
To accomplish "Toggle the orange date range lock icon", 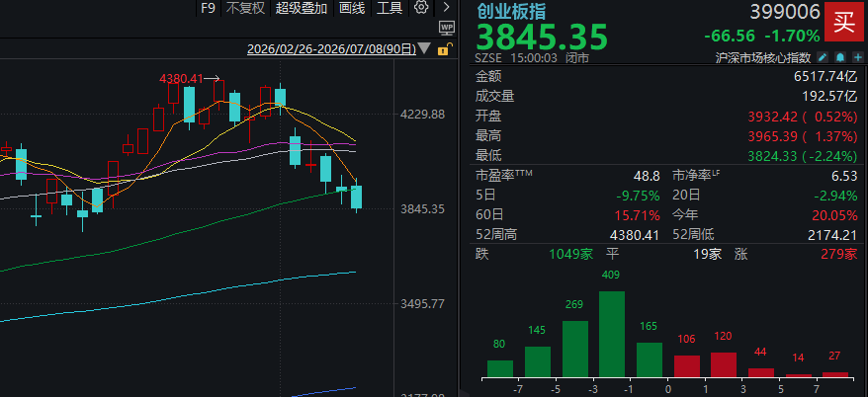I will (445, 49).
